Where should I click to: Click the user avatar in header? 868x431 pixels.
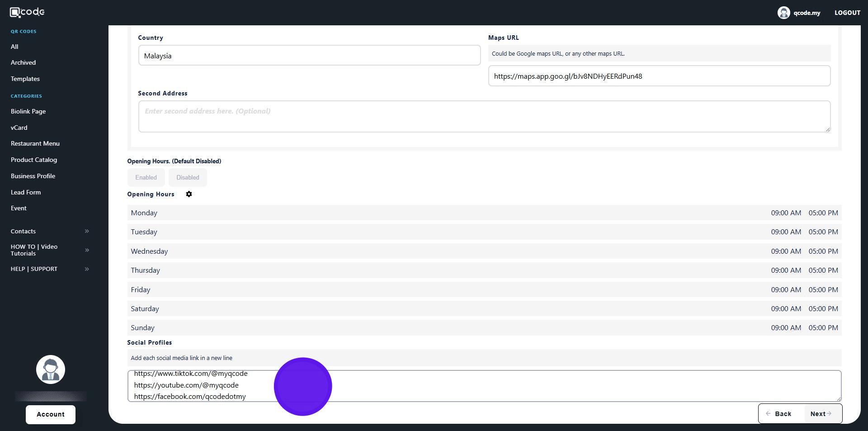click(x=783, y=13)
